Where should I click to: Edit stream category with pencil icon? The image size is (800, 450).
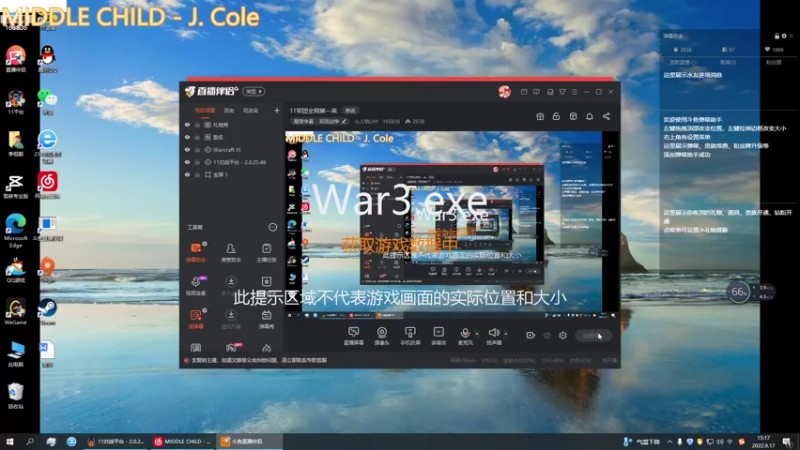(x=344, y=121)
